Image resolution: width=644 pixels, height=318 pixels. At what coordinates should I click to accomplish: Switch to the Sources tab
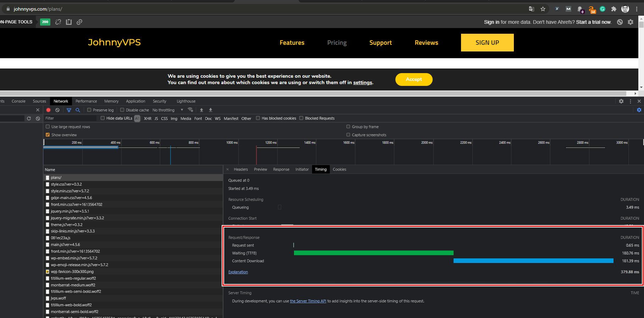pyautogui.click(x=39, y=101)
